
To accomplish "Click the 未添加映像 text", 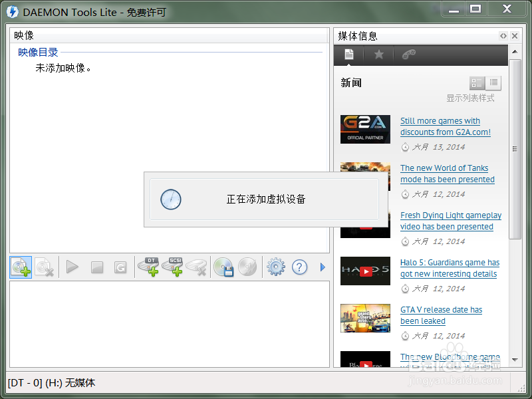I will [63, 68].
